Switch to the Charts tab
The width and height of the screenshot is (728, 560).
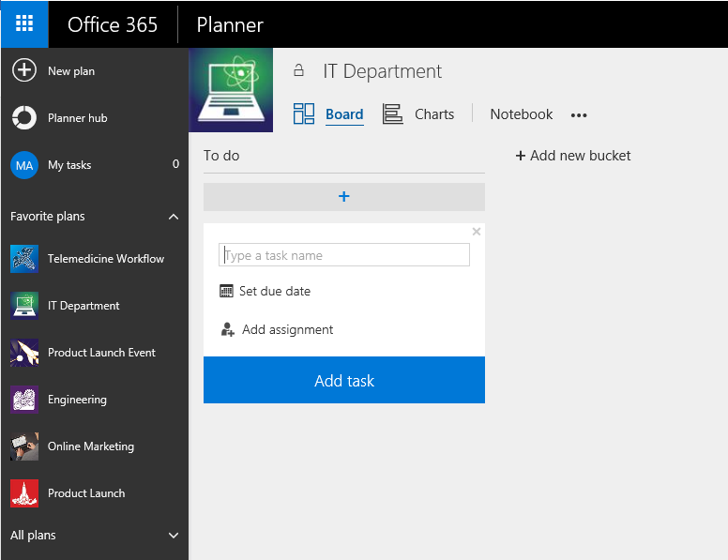[434, 114]
